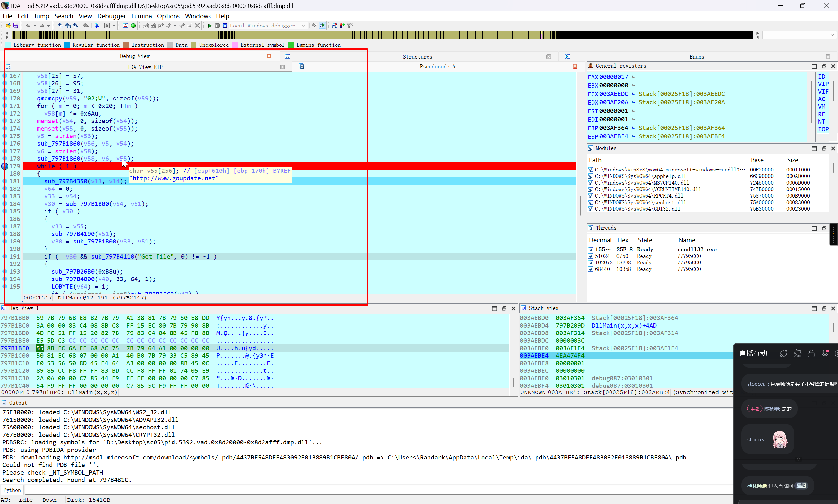Image resolution: width=838 pixels, height=504 pixels.
Task: Click the Lumina function green legend swatch
Action: pyautogui.click(x=291, y=45)
